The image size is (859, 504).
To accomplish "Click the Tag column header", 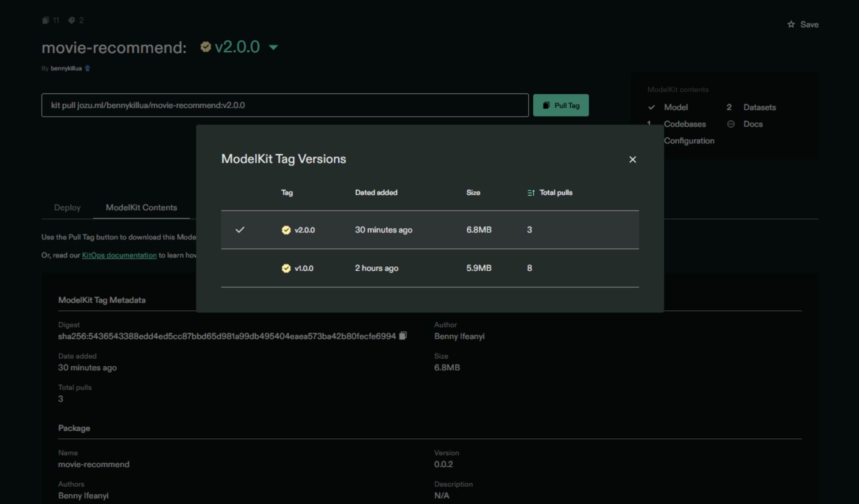I will click(x=287, y=193).
